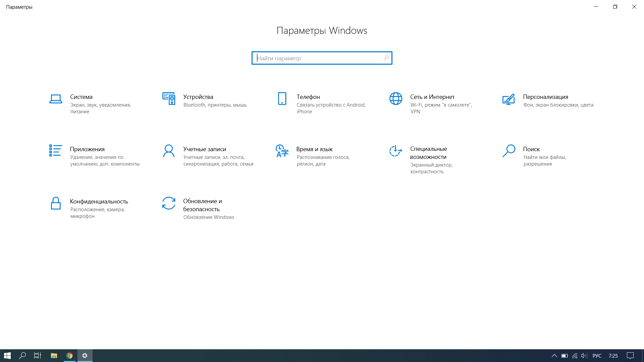Open the Windows Start menu
Viewport: 644px width, 362px height.
click(x=7, y=356)
